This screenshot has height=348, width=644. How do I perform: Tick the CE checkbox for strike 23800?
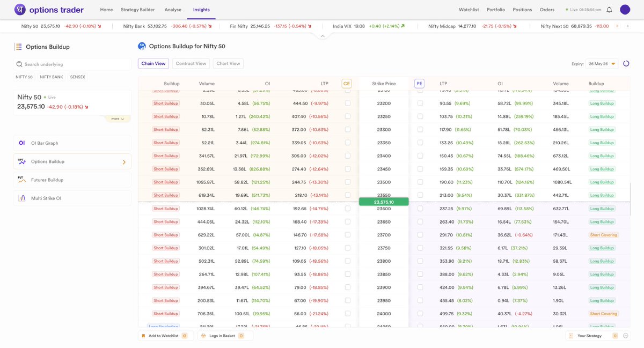(348, 261)
